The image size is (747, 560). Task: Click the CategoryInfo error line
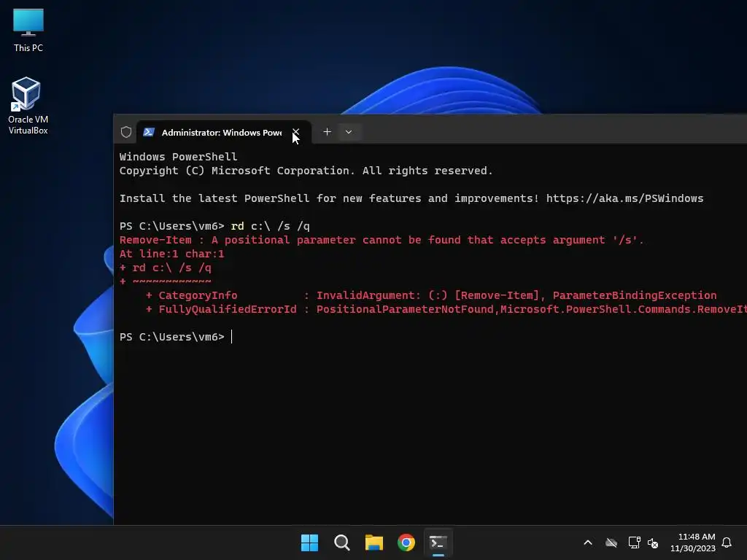pos(430,295)
